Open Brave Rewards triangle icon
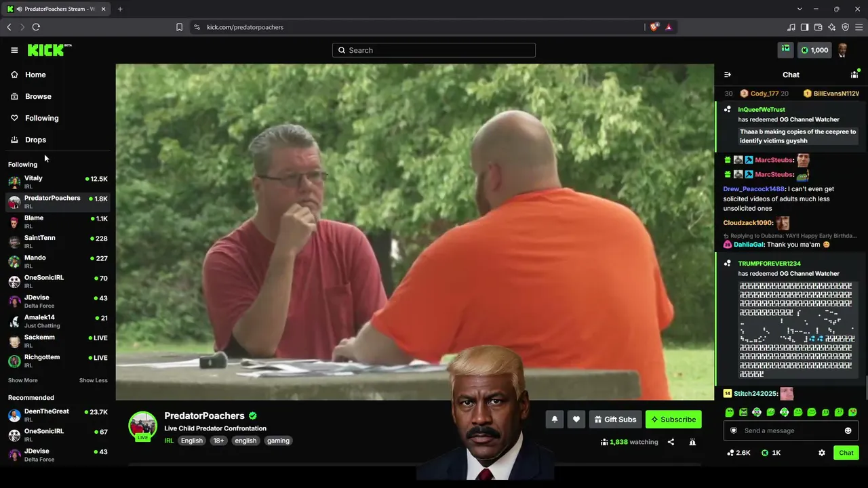 (669, 27)
